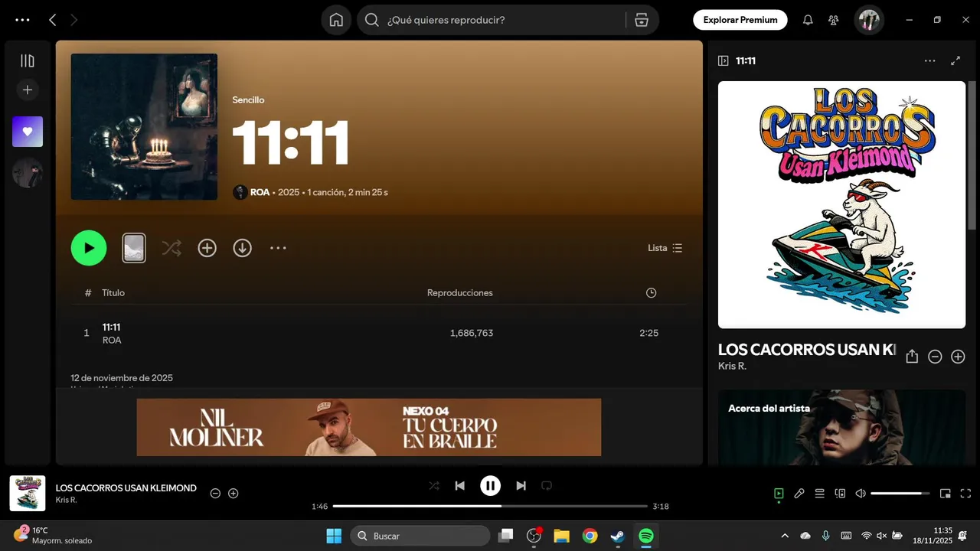Open friend activity icon

[x=834, y=20]
